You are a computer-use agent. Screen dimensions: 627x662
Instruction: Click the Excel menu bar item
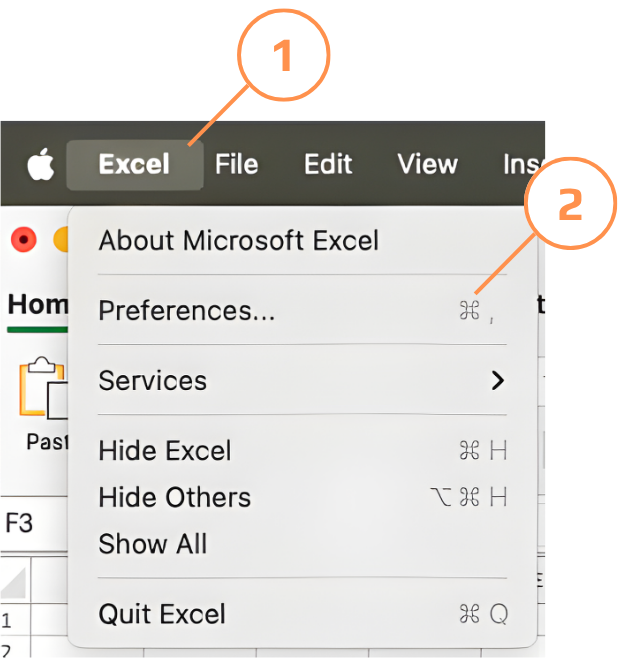(x=134, y=165)
